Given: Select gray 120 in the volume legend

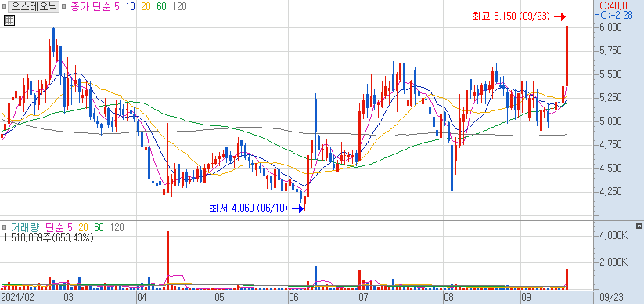Looking at the screenshot, I should (x=117, y=227).
